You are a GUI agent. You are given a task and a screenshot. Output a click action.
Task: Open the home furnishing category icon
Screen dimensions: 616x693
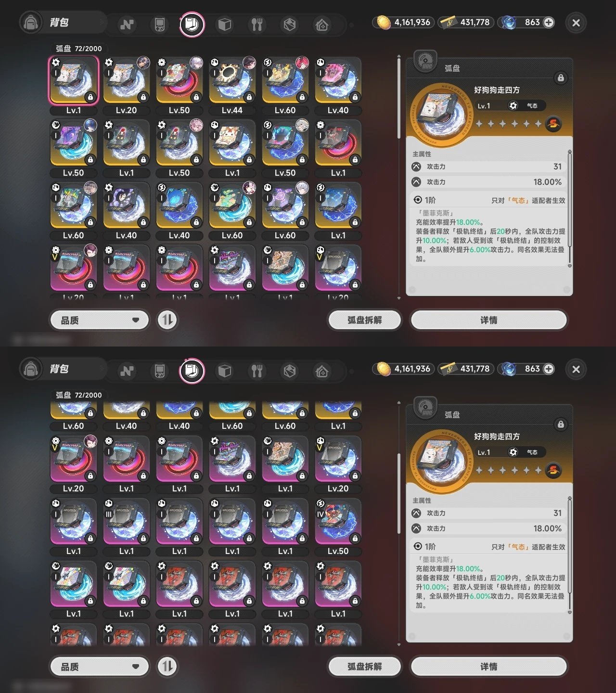tap(322, 24)
